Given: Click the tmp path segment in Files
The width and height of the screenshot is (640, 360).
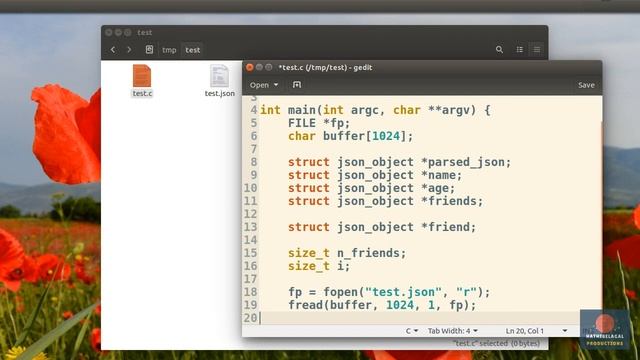Looking at the screenshot, I should coord(169,50).
